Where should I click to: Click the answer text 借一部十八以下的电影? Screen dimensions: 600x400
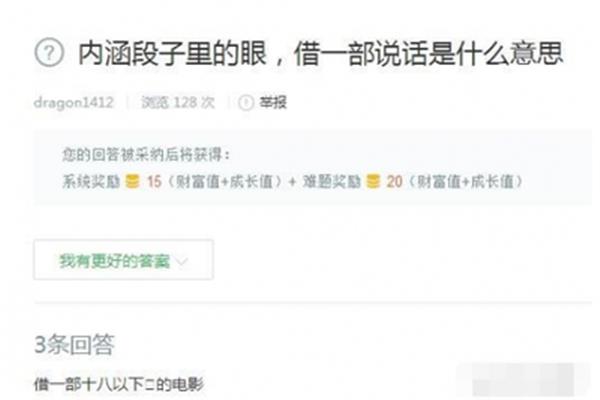point(119,384)
